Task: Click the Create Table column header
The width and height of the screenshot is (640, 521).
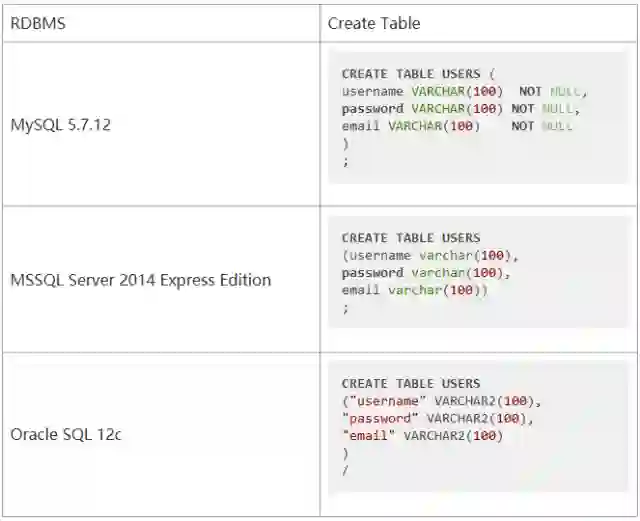Action: click(x=373, y=23)
